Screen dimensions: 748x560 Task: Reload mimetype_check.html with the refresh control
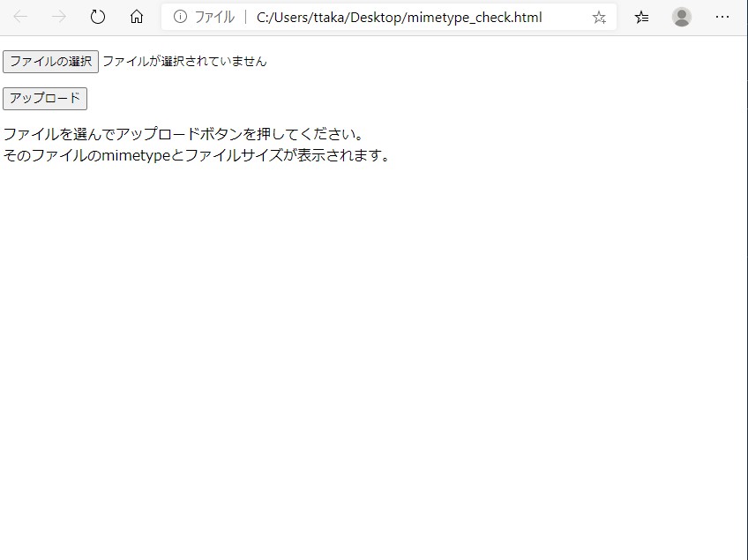coord(97,16)
